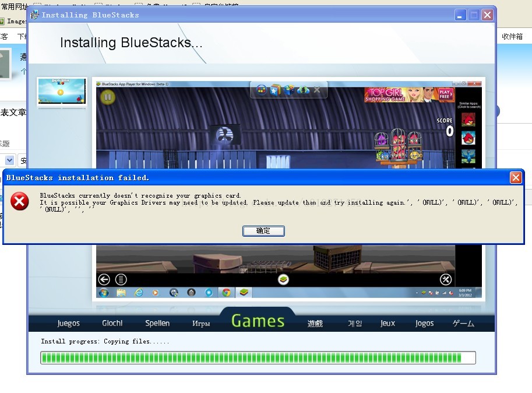Click the word Jeux
Image resolution: width=532 pixels, height=393 pixels.
point(388,323)
